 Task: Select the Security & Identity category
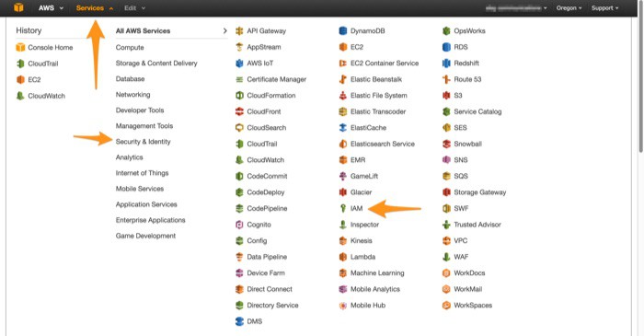(x=143, y=141)
